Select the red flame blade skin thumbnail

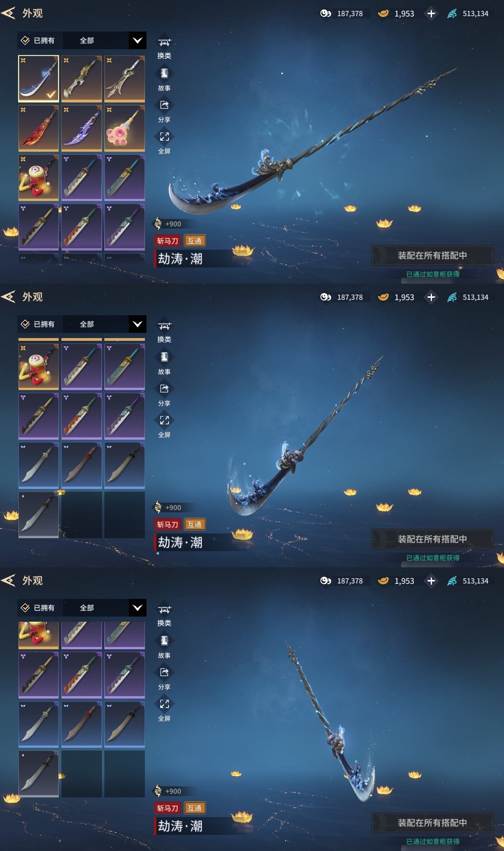coord(39,128)
